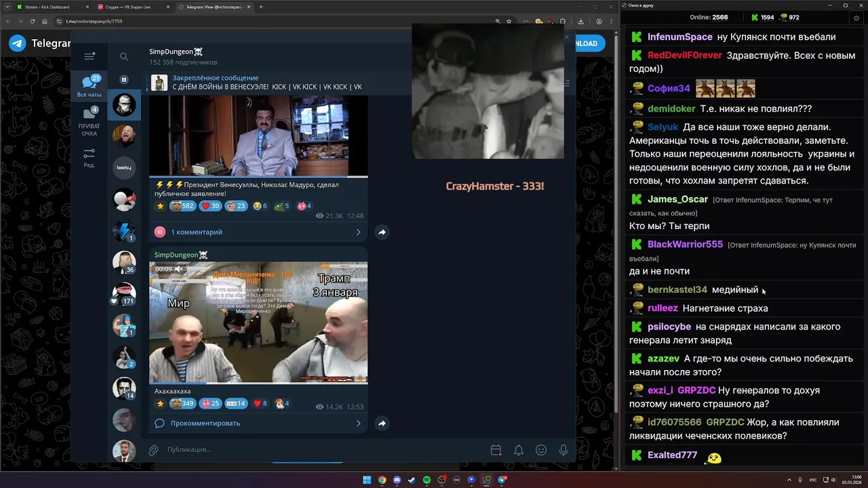Open Steam from the taskbar

coord(412,480)
